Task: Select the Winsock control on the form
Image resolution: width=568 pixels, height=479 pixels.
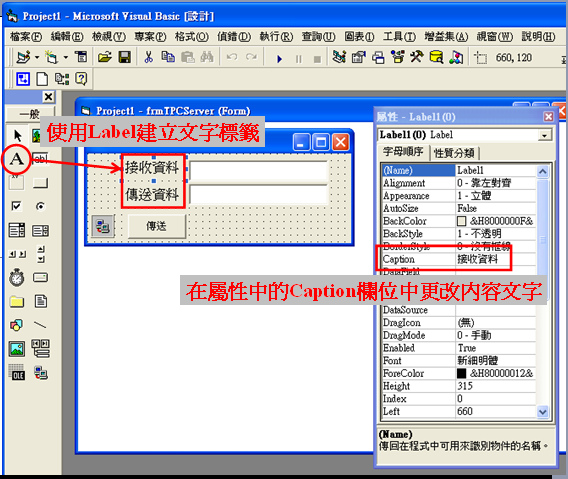Action: point(103,226)
